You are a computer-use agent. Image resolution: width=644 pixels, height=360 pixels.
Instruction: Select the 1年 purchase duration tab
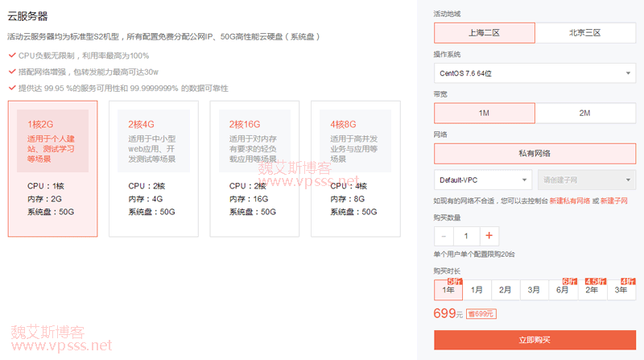448,289
